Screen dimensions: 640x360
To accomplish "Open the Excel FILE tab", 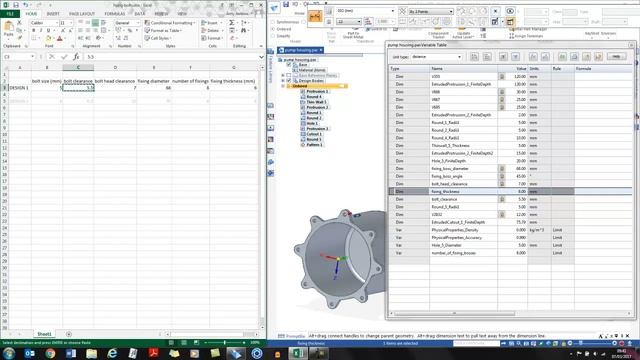I will (x=10, y=13).
